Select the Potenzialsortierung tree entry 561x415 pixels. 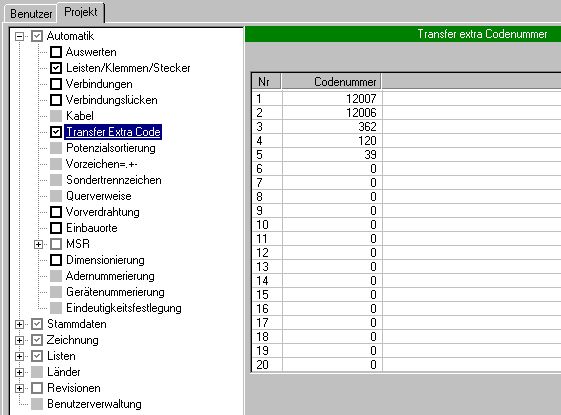(x=111, y=148)
